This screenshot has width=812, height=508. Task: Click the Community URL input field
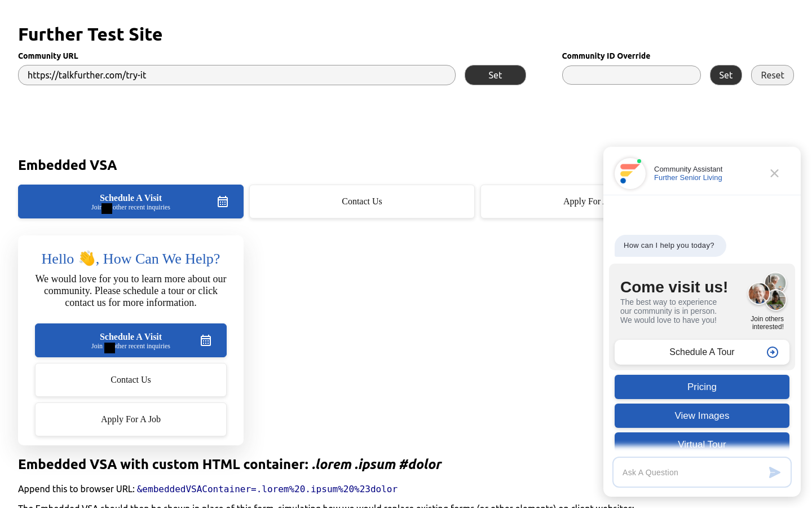pos(237,75)
